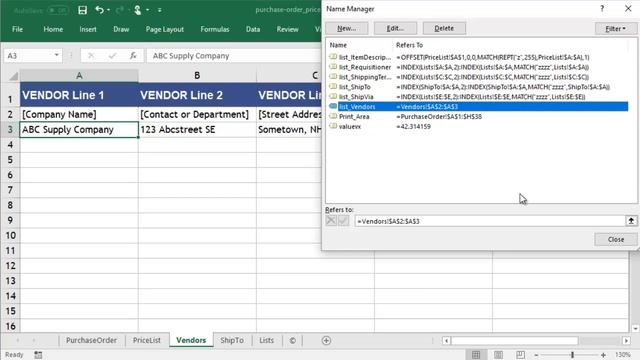The image size is (640, 360).
Task: Click the Close button in Name Manager
Action: tap(616, 239)
